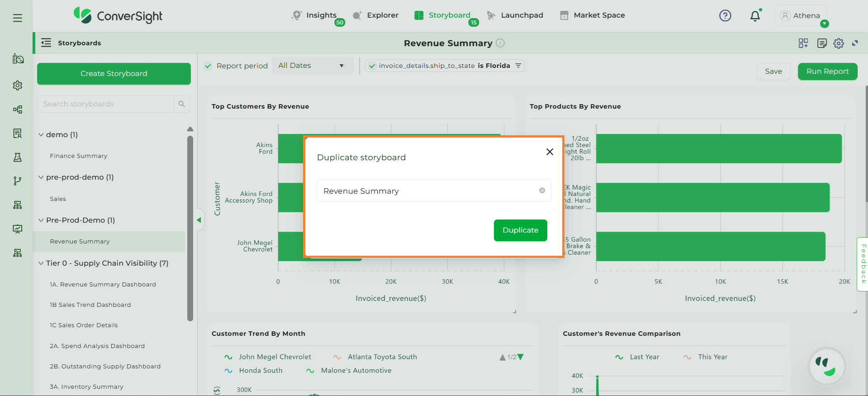The image size is (868, 396).
Task: Open the All Dates dropdown
Action: pos(312,66)
